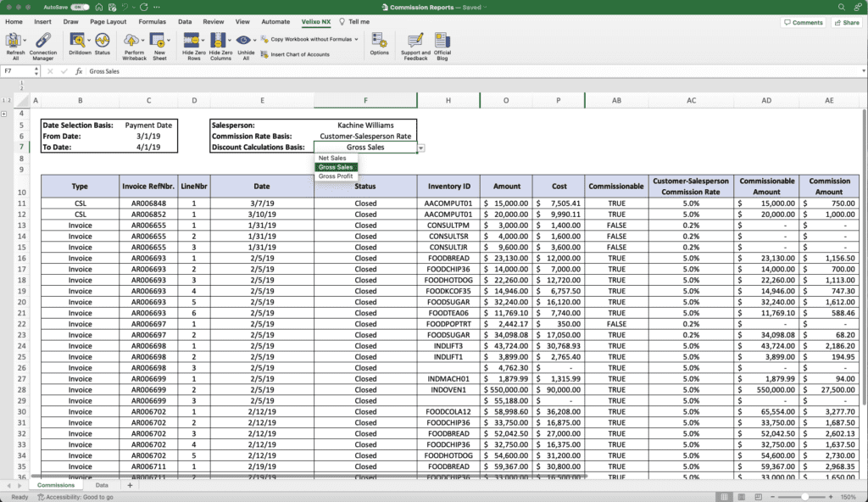Image resolution: width=868 pixels, height=502 pixels.
Task: Click the Home icon in title bar
Action: click(x=98, y=7)
